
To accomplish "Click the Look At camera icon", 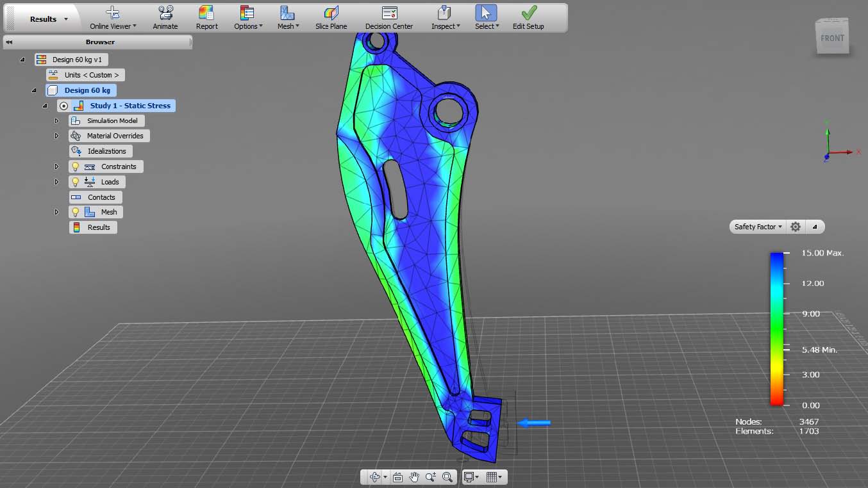I will point(397,477).
